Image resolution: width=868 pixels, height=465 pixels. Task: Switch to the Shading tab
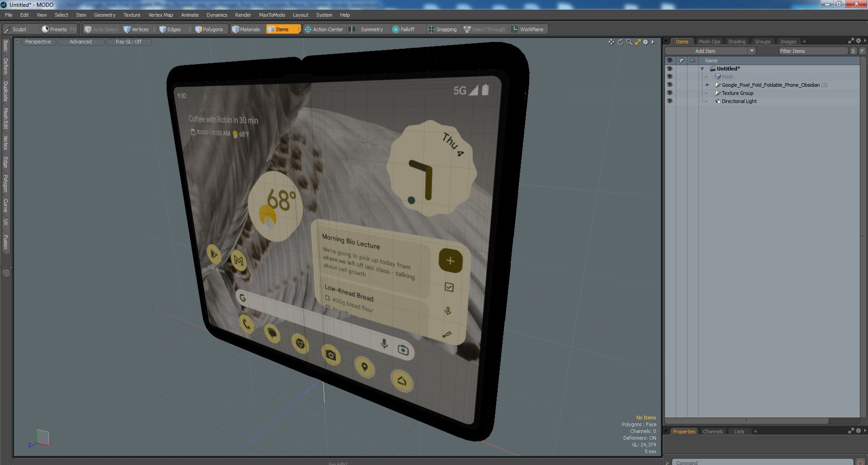[x=736, y=42]
